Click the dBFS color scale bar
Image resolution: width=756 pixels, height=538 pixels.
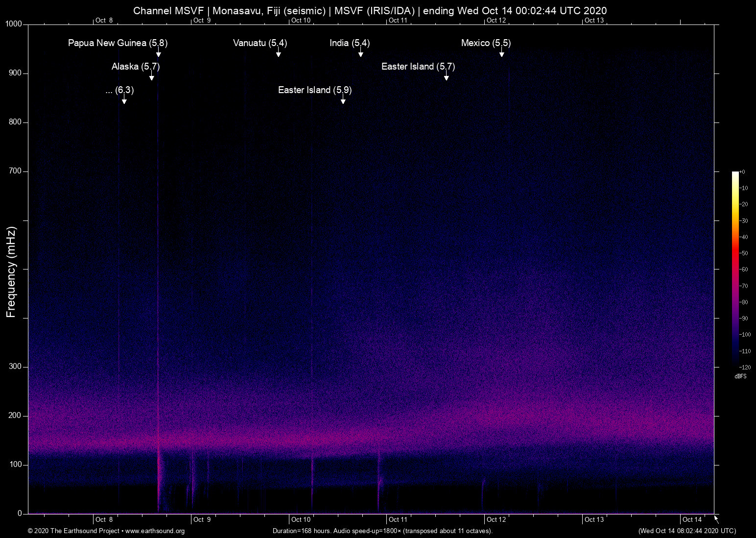pyautogui.click(x=735, y=269)
